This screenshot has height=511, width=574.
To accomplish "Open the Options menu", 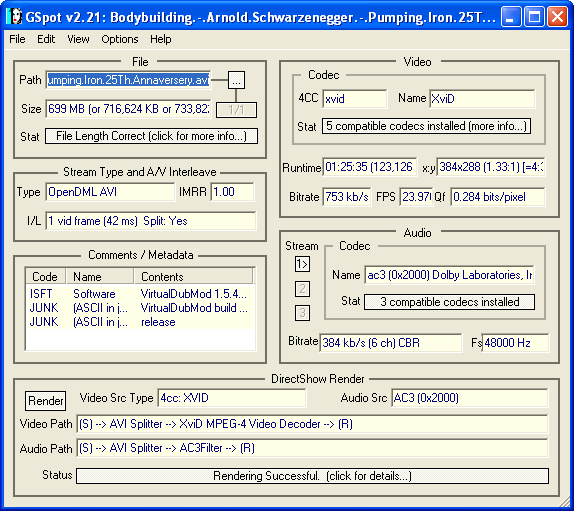I will pyautogui.click(x=120, y=39).
